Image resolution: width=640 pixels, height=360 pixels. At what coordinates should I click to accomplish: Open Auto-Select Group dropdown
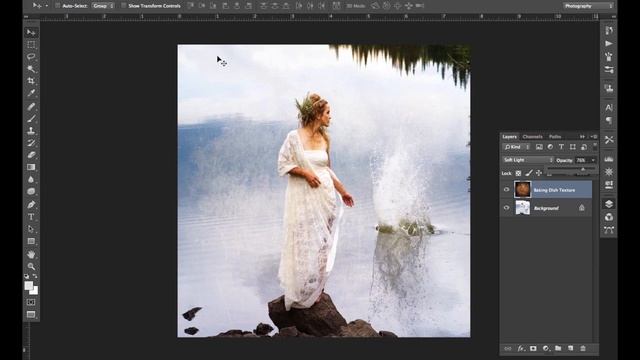tap(103, 6)
